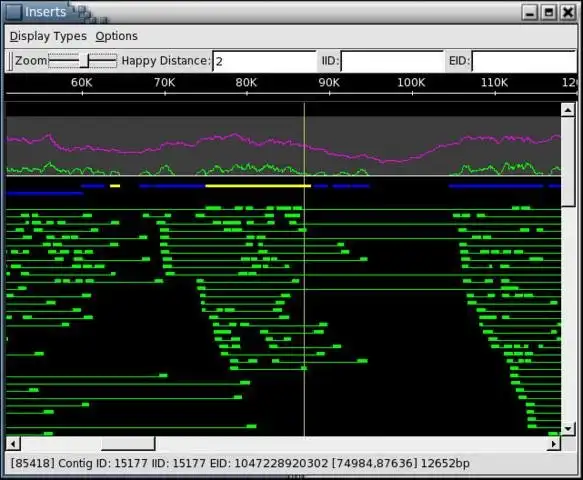The image size is (583, 480).
Task: Select the short yellow contig segment near 60K
Action: tap(115, 186)
